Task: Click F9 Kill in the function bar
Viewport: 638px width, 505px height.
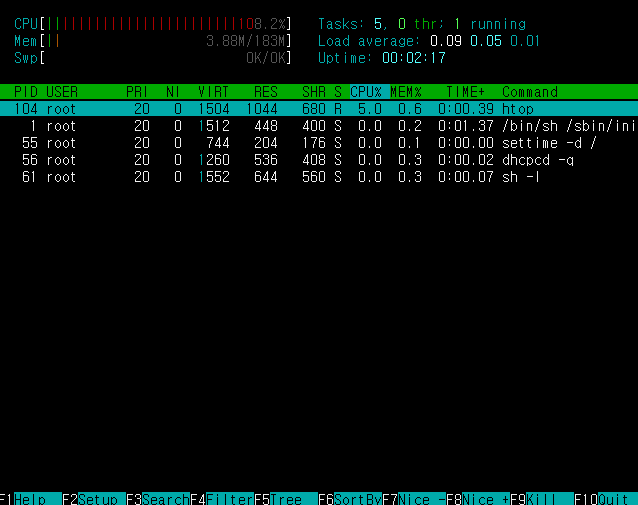Action: click(542, 499)
